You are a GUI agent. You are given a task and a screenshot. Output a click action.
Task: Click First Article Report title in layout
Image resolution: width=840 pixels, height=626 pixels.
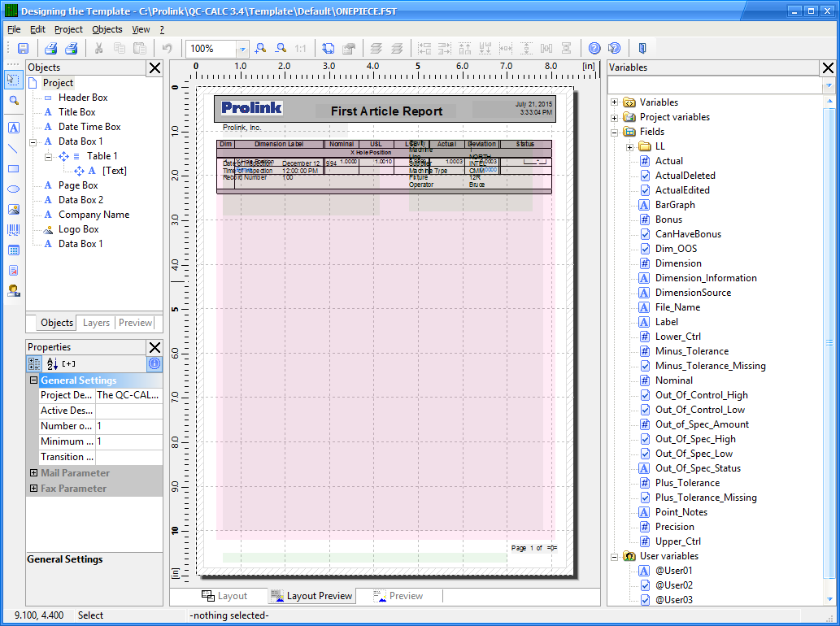386,111
